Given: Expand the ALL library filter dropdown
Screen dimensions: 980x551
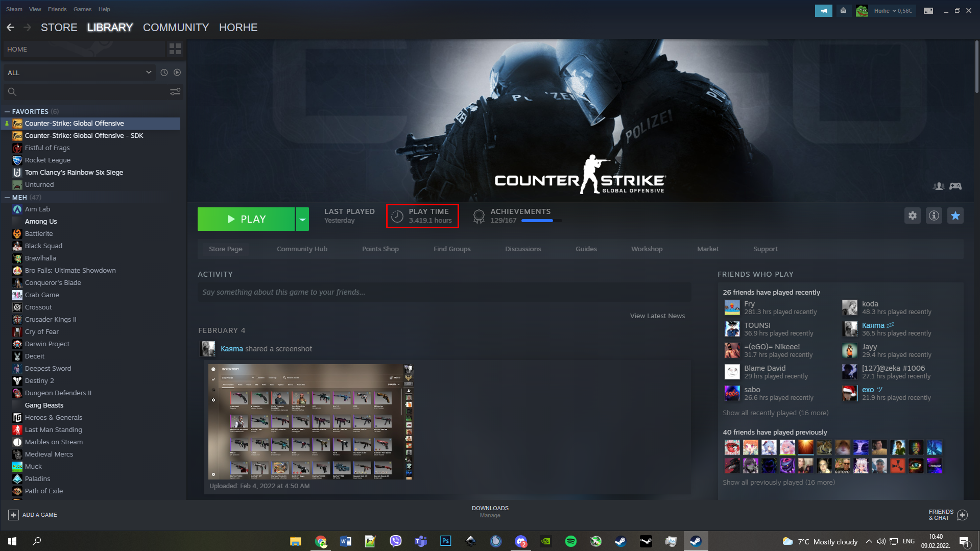Looking at the screenshot, I should click(x=79, y=73).
